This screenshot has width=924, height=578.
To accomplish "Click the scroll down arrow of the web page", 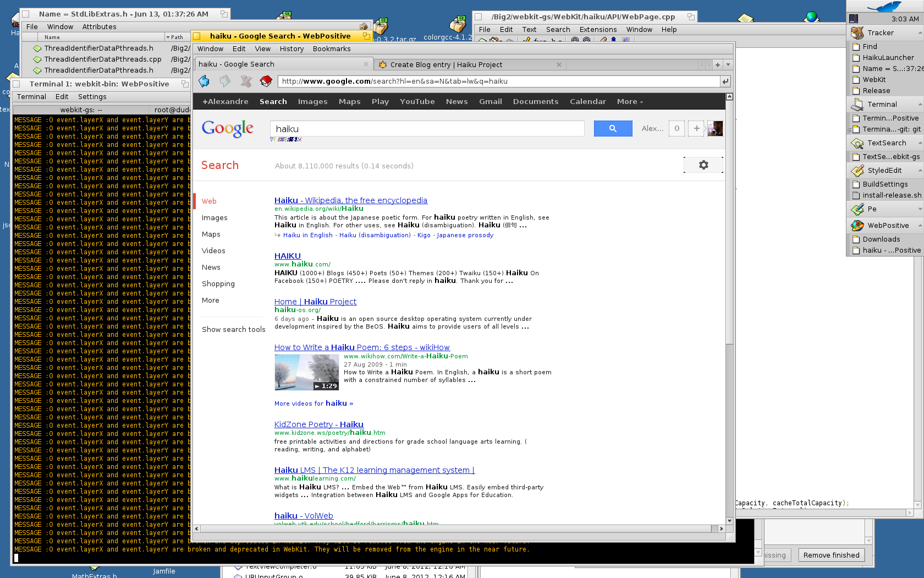I will click(729, 521).
